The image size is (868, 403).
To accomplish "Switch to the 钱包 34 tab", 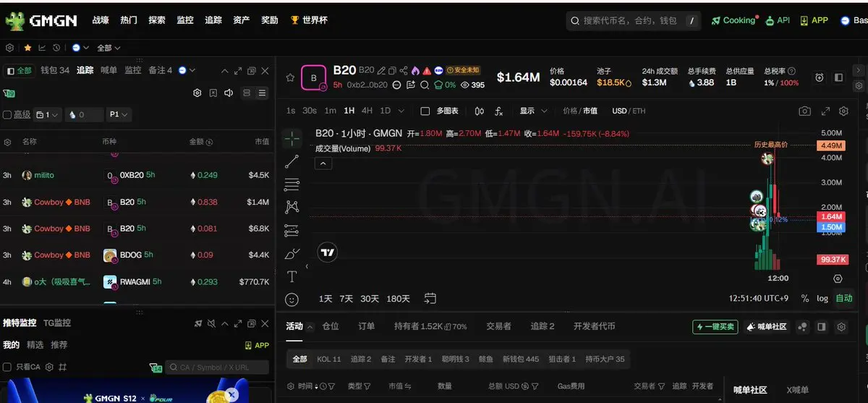I will (x=55, y=70).
